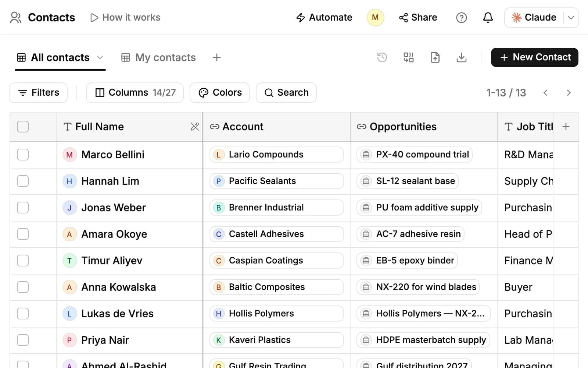
Task: Click the Contacts people icon
Action: [16, 17]
